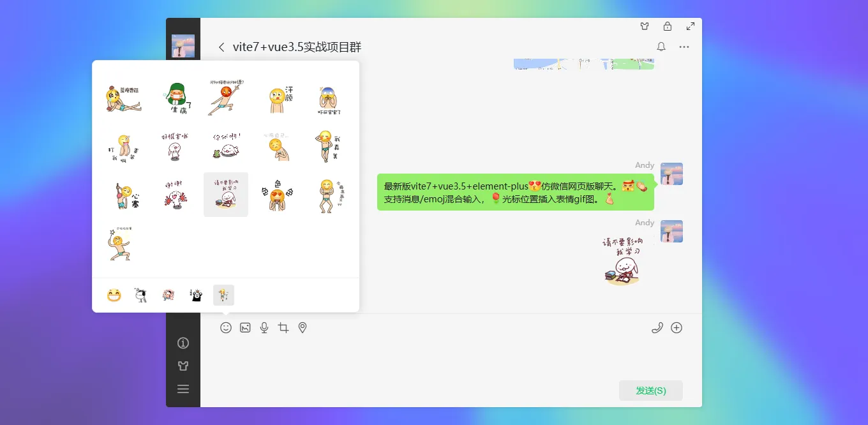This screenshot has width=868, height=425.
Task: Click the shirt skin icon in sidebar
Action: pos(183,366)
